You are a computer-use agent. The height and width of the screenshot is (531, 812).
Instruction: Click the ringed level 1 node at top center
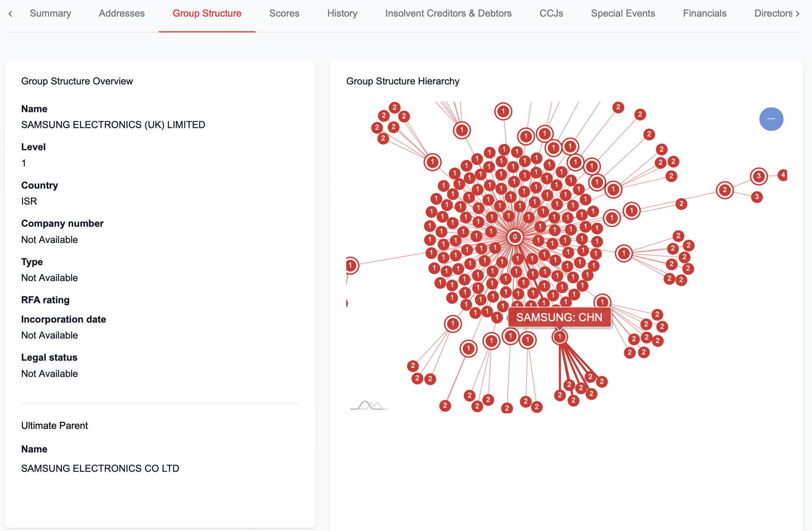503,111
